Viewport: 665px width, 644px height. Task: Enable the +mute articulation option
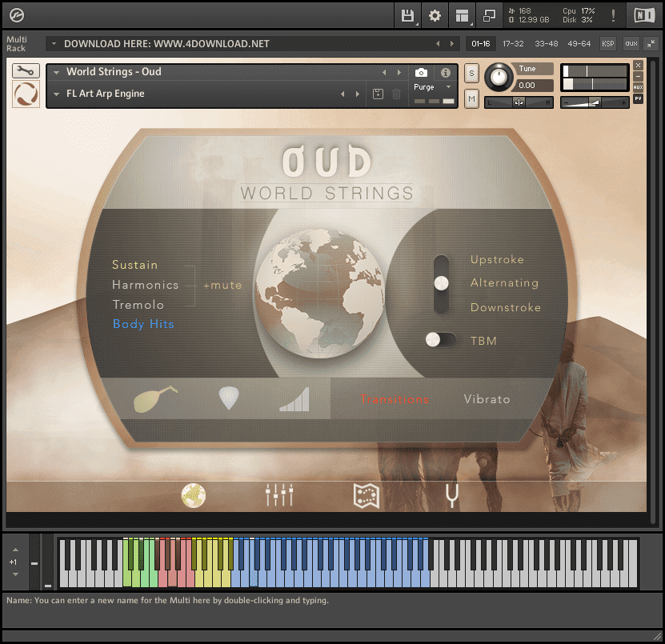pyautogui.click(x=222, y=286)
